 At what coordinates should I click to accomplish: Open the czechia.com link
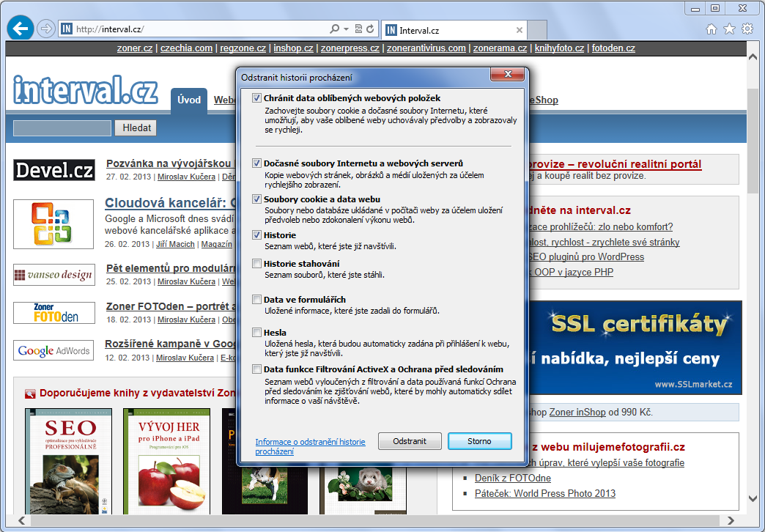tap(186, 48)
